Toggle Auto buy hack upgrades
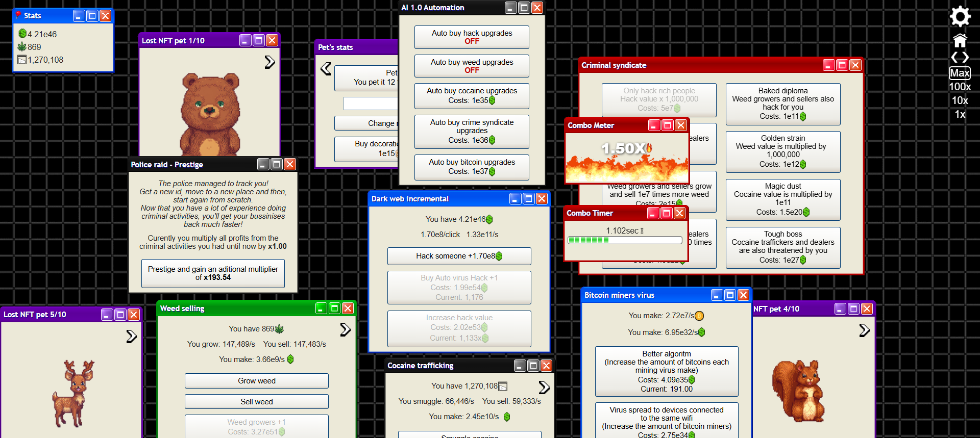This screenshot has width=980, height=438. 472,37
